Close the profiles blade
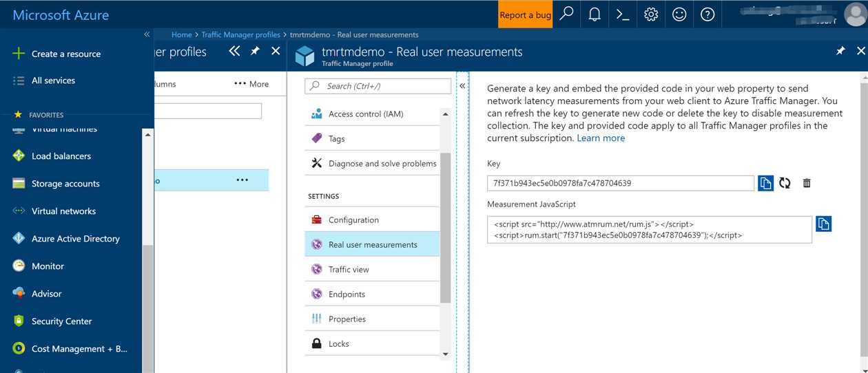This screenshot has width=868, height=373. click(276, 51)
